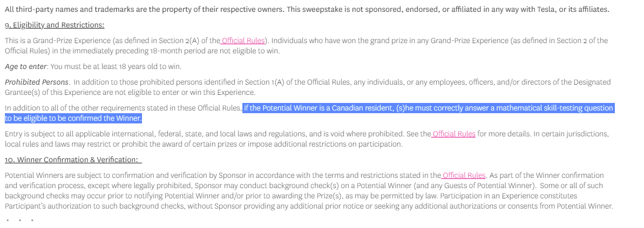Open Official Rules link before "for more details"
This screenshot has width=644, height=228.
[454, 134]
